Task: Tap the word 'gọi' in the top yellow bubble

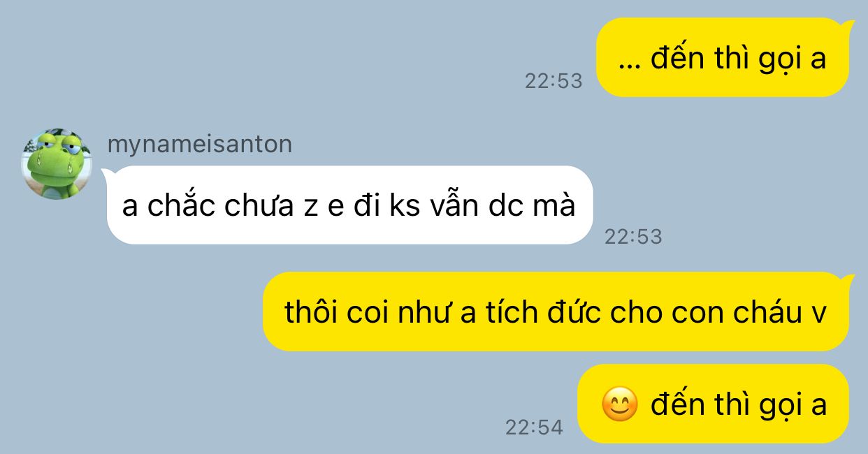Action: [769, 59]
